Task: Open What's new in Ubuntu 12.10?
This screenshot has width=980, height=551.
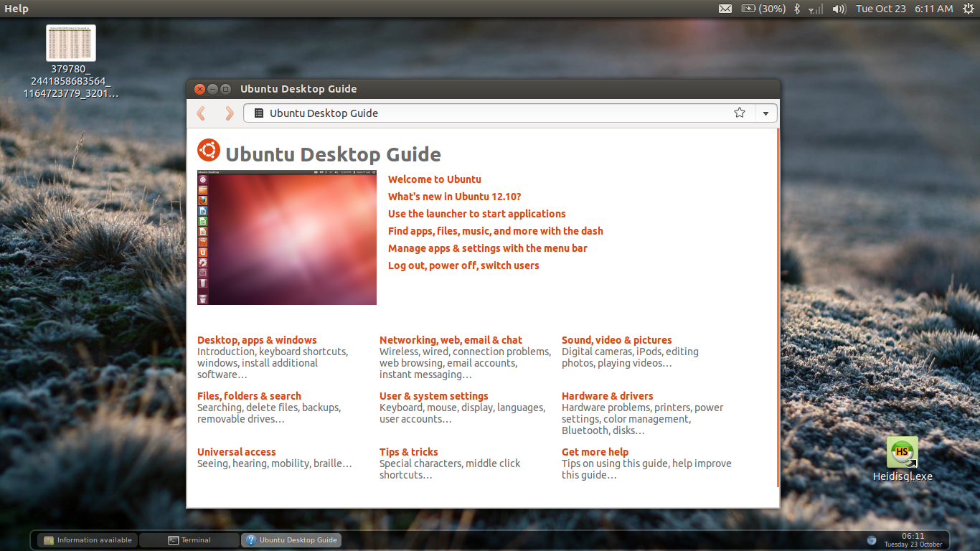Action: pyautogui.click(x=454, y=197)
